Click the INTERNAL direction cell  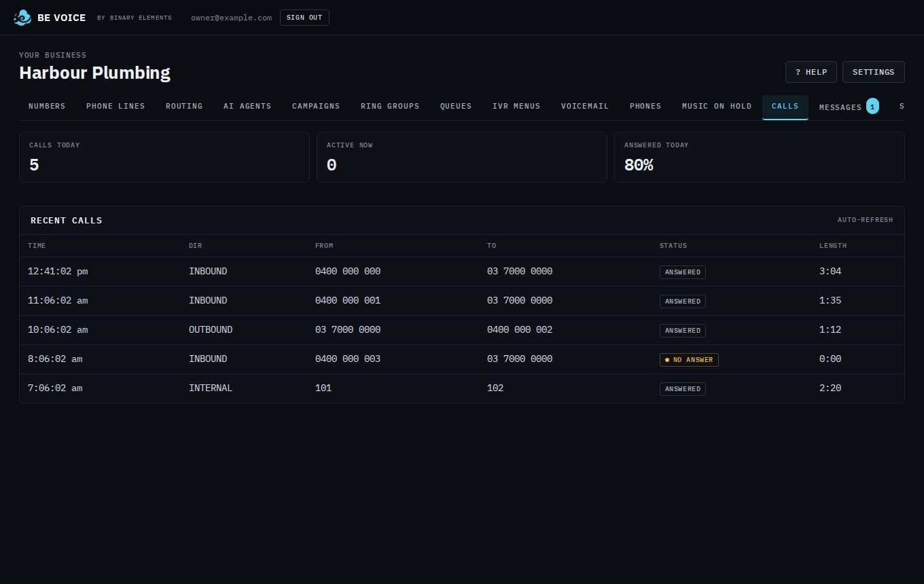pyautogui.click(x=211, y=388)
